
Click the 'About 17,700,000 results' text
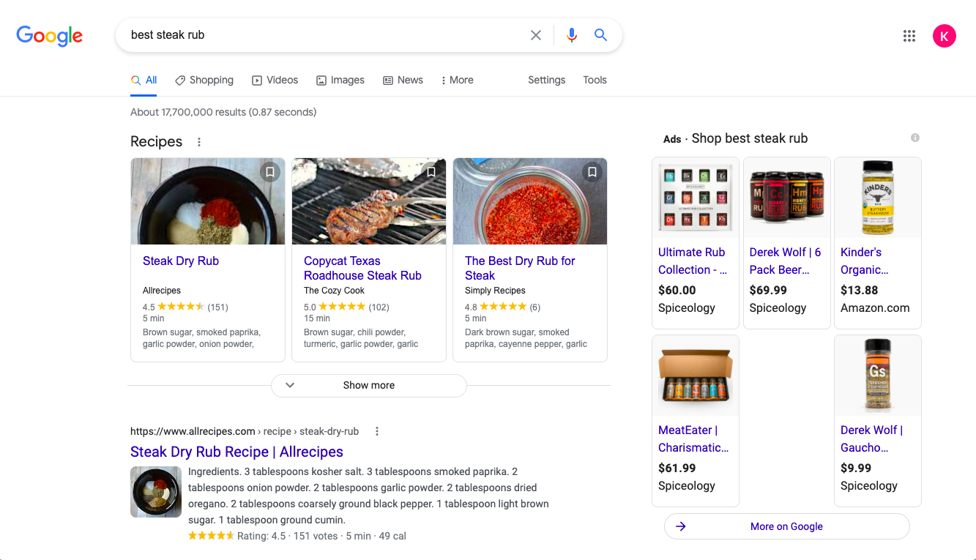pyautogui.click(x=223, y=113)
